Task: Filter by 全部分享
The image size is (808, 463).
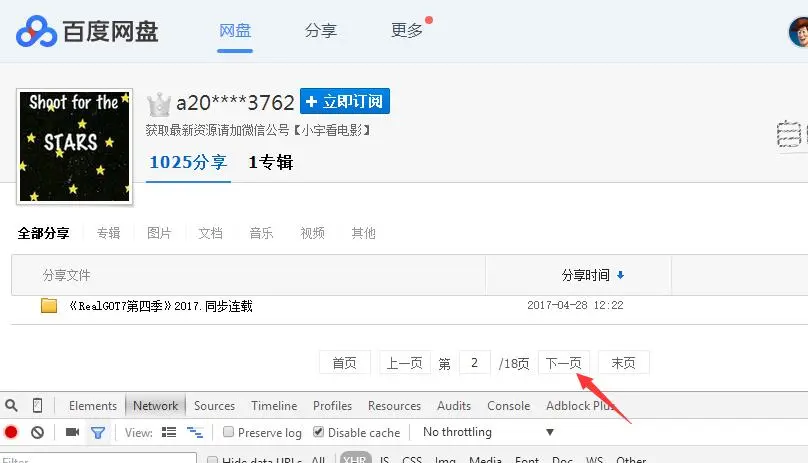Action: [x=43, y=233]
